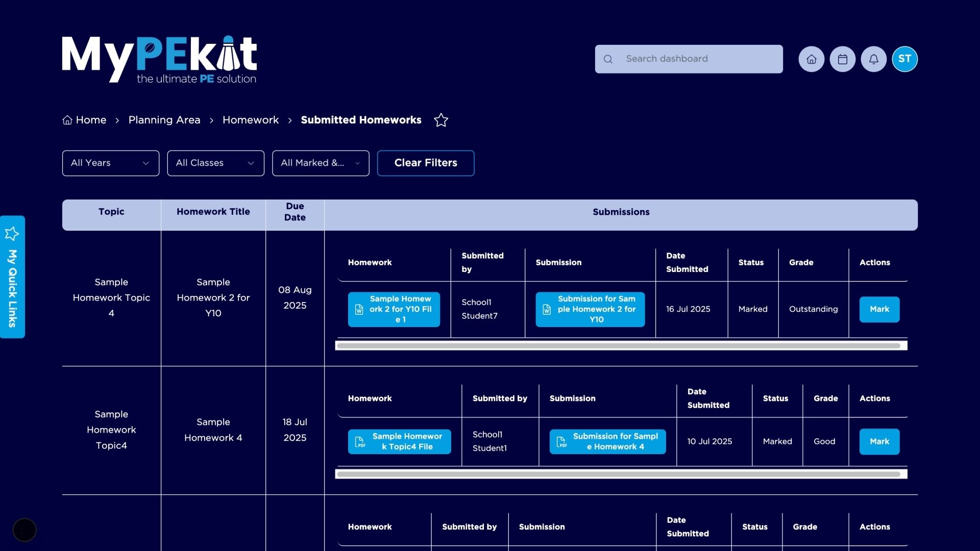The width and height of the screenshot is (980, 551).
Task: Open My Quick Links side tab
Action: [12, 288]
